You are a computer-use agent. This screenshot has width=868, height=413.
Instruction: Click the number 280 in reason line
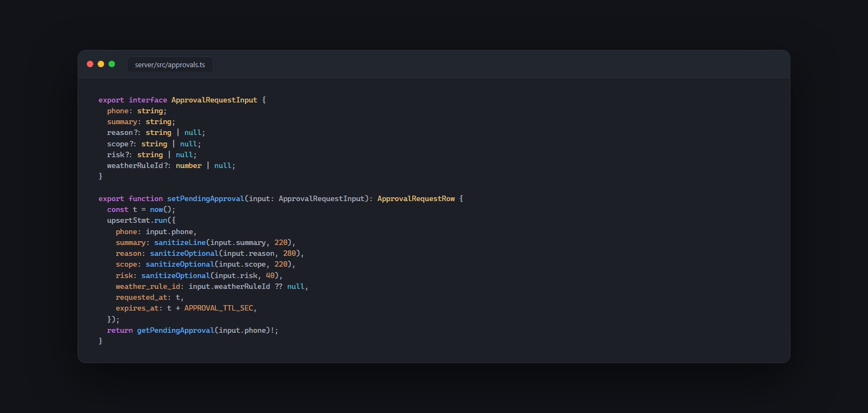point(290,253)
